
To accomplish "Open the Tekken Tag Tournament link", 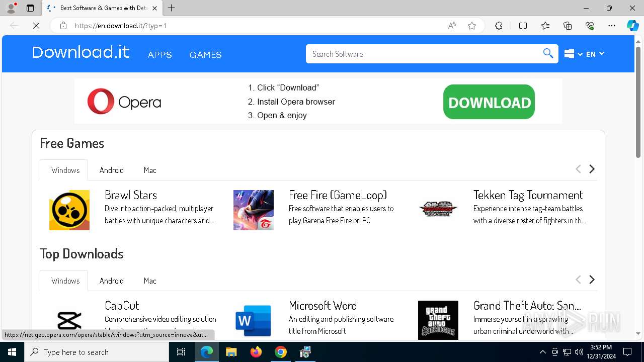I will click(528, 195).
